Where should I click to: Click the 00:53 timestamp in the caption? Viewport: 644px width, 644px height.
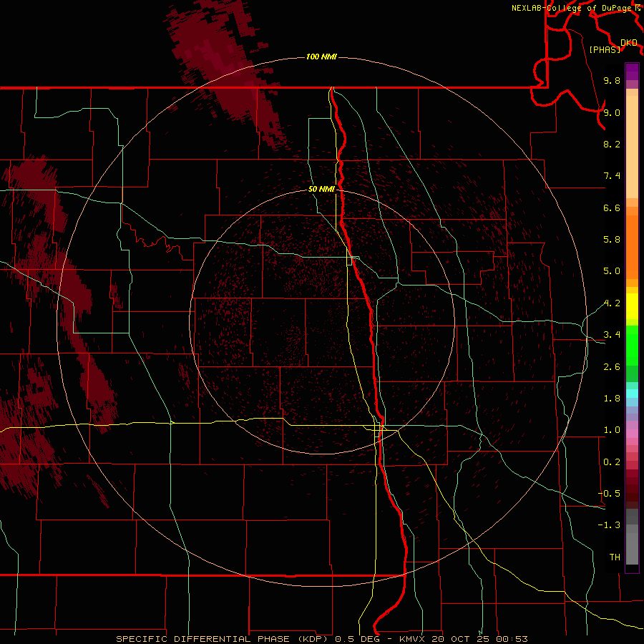pos(512,639)
